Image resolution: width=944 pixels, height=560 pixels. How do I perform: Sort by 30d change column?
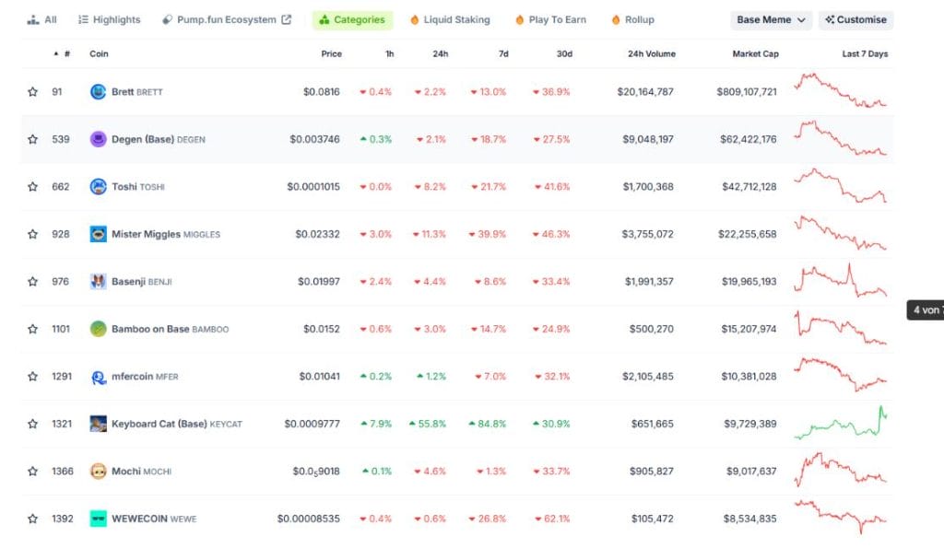click(x=564, y=54)
